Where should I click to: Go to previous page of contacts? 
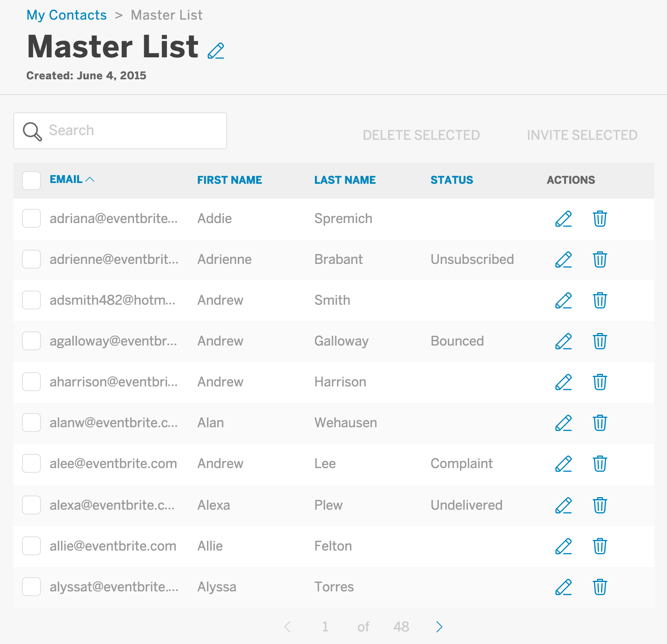coord(288,627)
